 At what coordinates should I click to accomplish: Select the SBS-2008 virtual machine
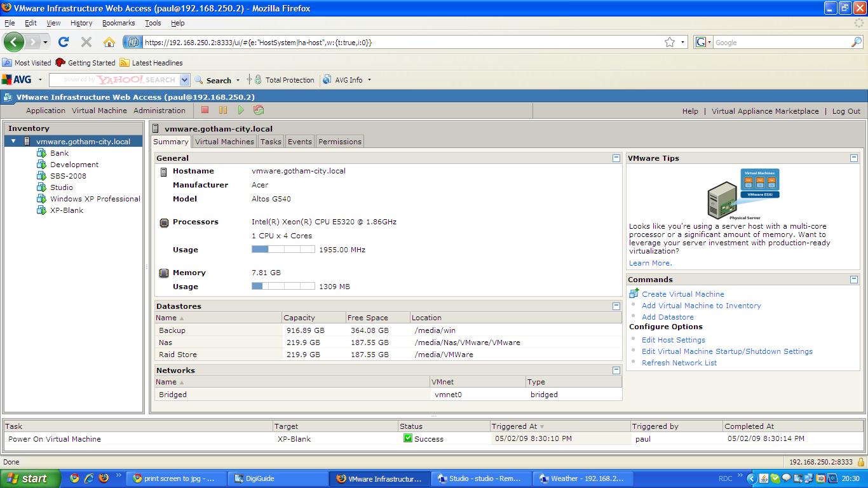tap(68, 176)
